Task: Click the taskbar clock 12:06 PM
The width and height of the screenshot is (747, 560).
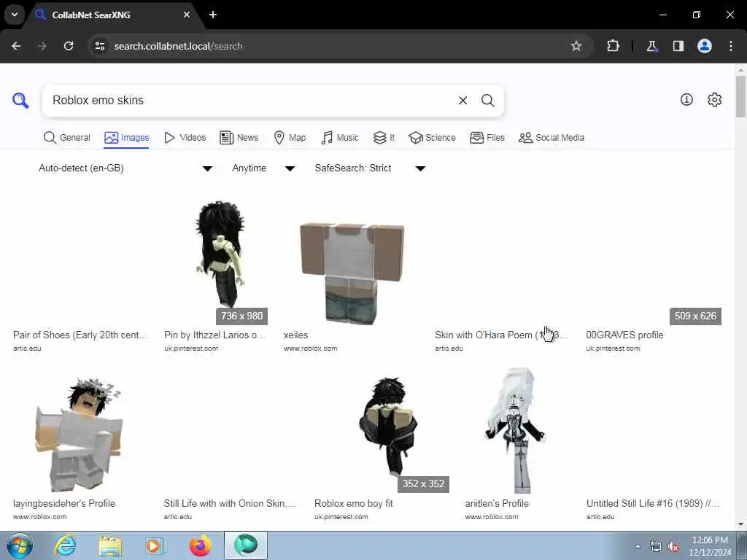Action: coord(710,540)
